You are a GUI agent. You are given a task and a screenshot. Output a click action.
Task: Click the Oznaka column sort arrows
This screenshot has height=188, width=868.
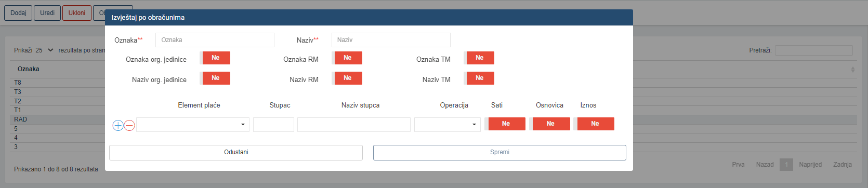[x=852, y=69]
